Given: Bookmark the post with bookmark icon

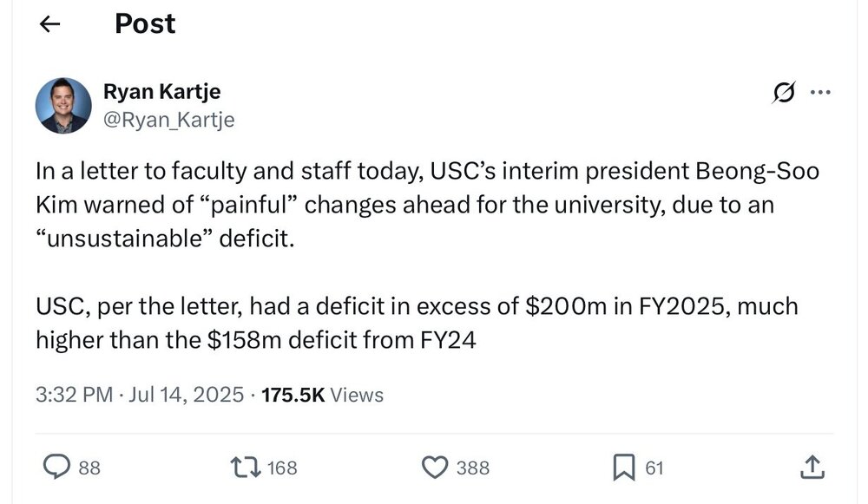Looking at the screenshot, I should 623,468.
